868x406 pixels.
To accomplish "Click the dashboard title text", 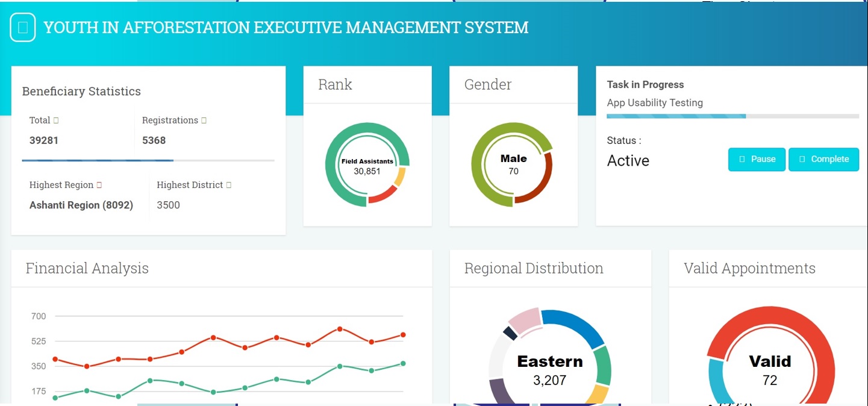I will [286, 28].
